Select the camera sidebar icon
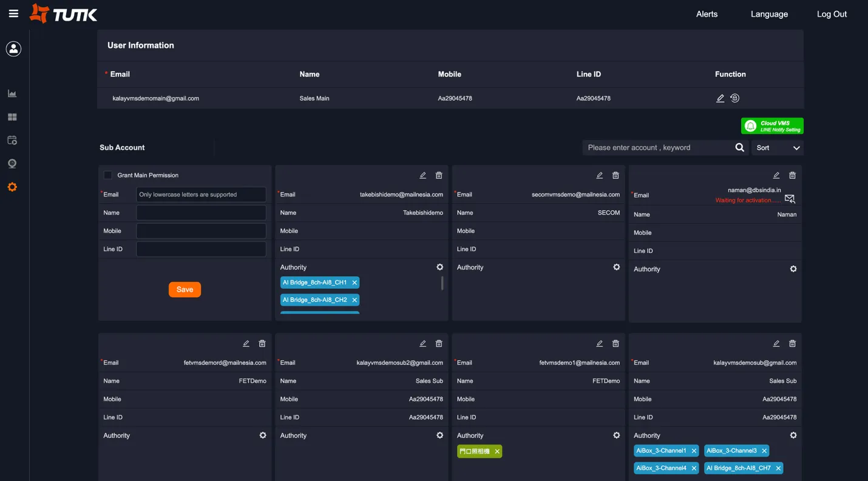The height and width of the screenshot is (481, 868). [12, 163]
